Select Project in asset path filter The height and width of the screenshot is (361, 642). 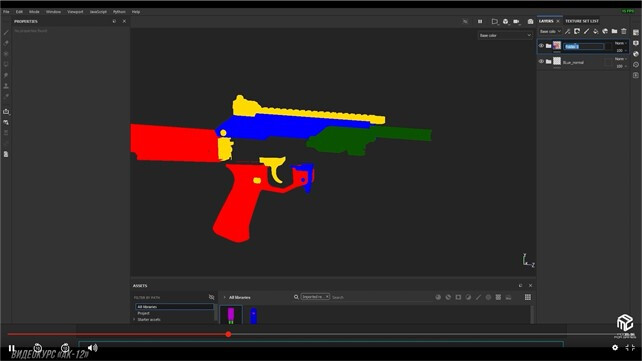144,313
